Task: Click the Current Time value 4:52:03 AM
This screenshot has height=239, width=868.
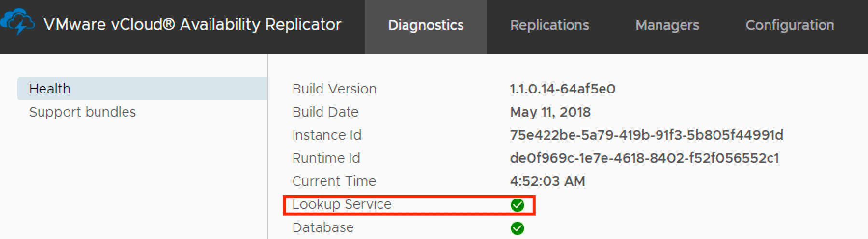Action: pos(547,181)
